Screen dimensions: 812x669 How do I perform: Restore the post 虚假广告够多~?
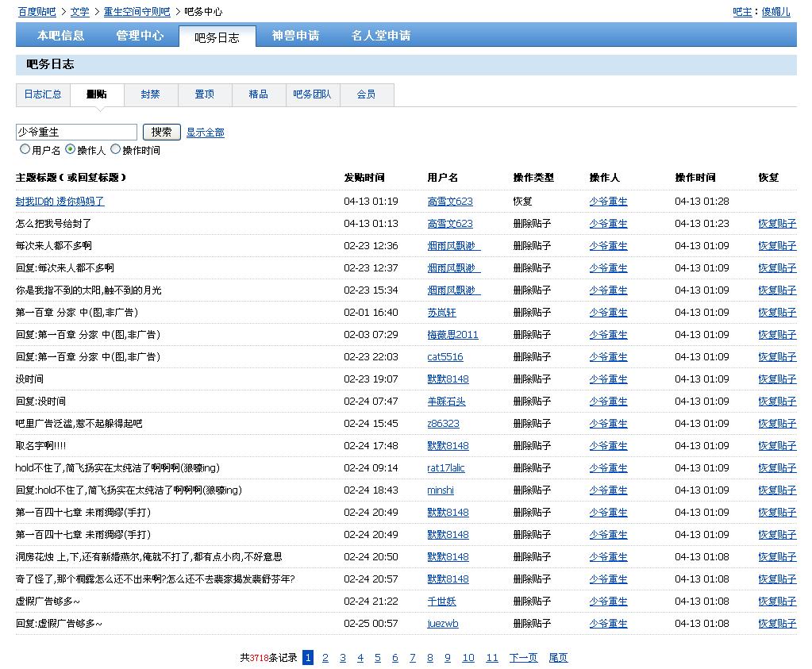tap(777, 602)
